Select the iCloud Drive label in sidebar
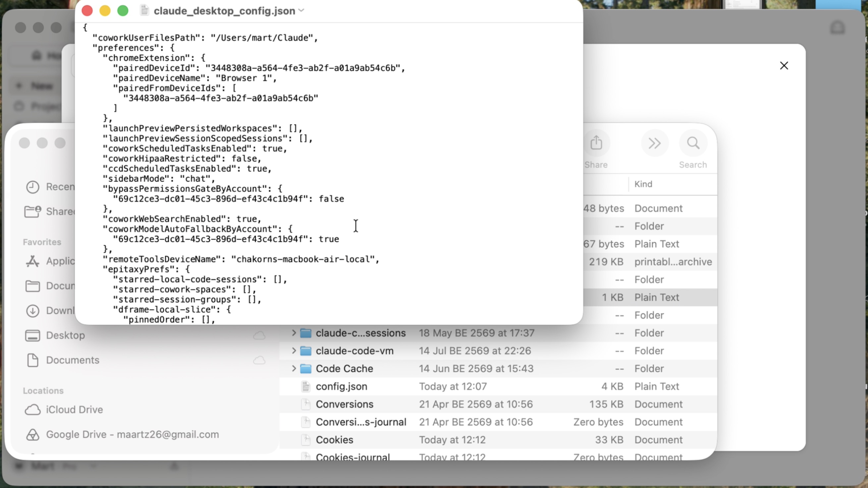Screen dimensions: 868x488 [75, 410]
